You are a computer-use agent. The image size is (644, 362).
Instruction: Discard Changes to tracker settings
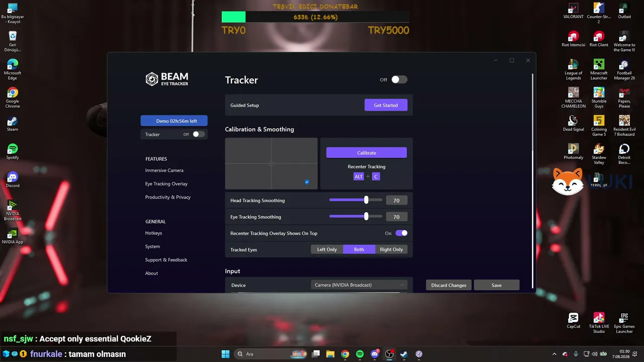point(449,285)
